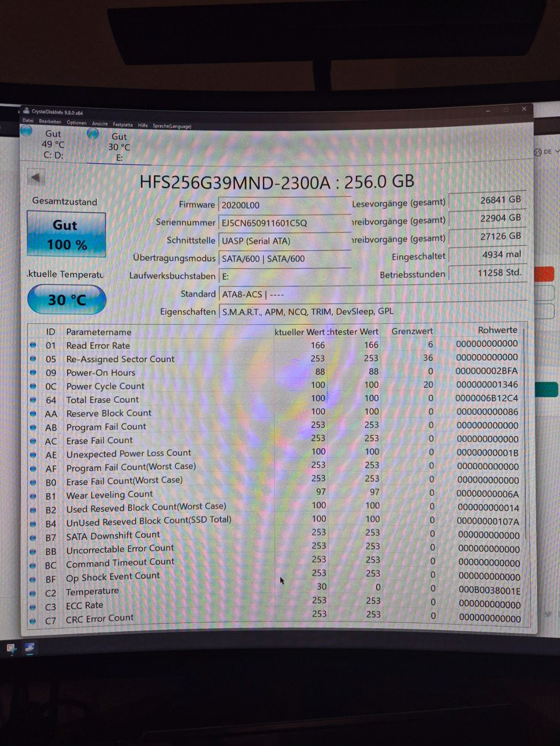Image resolution: width=560 pixels, height=746 pixels.
Task: Click the Schnittstelle UASP field
Action: pos(285,241)
